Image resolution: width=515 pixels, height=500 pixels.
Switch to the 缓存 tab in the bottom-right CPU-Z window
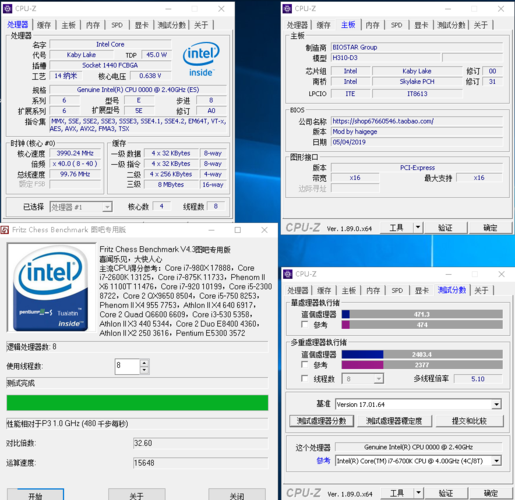click(x=324, y=290)
